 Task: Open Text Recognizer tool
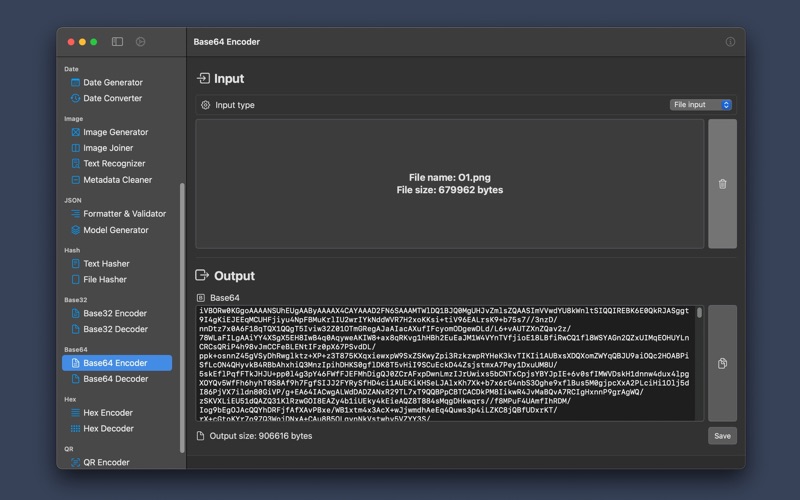(114, 164)
